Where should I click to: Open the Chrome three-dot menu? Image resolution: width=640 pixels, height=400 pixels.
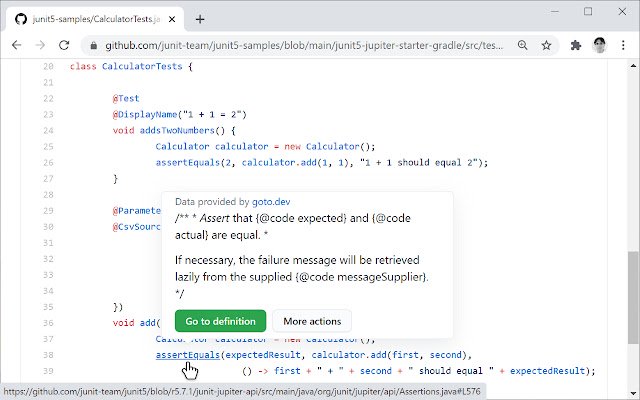point(623,45)
